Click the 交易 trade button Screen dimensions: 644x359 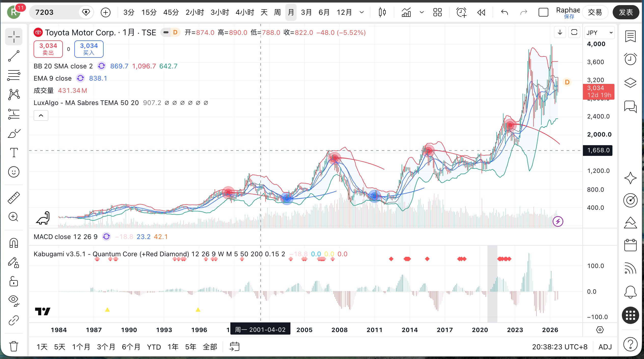[595, 12]
